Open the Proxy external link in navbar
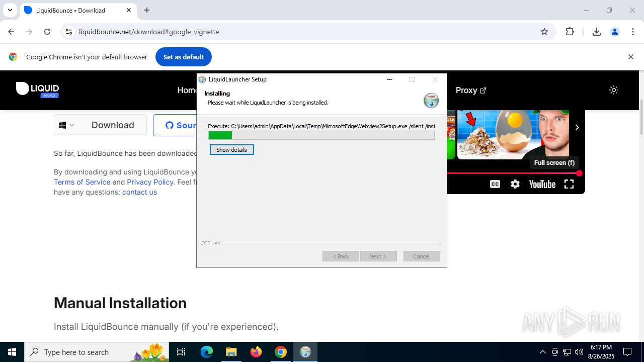The width and height of the screenshot is (644, 362). point(470,90)
